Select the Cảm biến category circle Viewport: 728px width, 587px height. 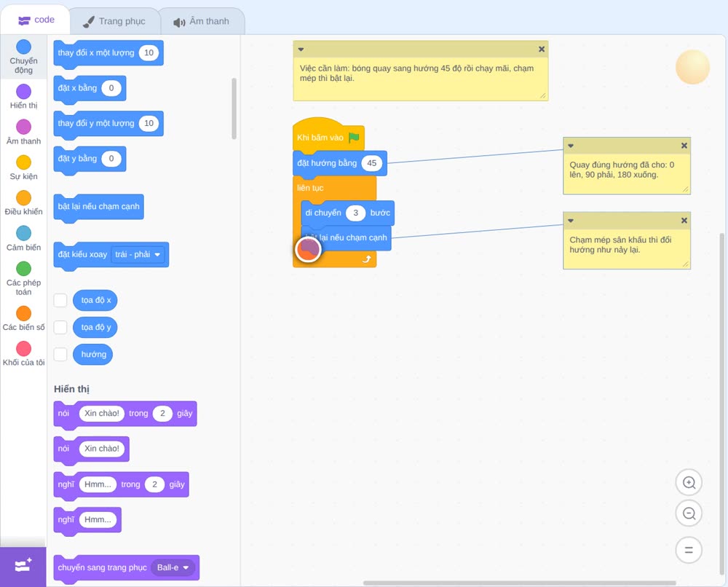click(24, 233)
